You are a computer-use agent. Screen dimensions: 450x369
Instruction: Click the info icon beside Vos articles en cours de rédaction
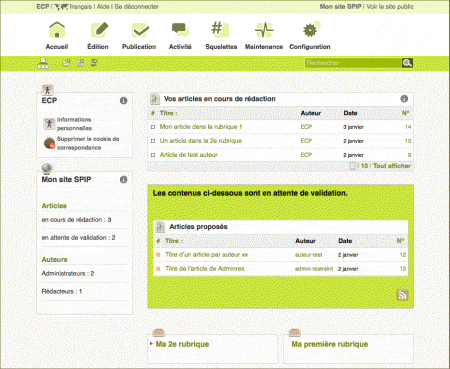tap(404, 99)
